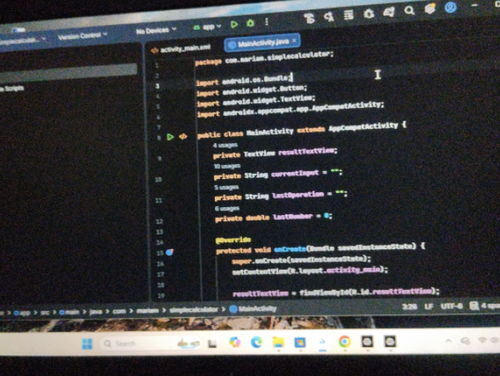Close the MainActivity.java tab
This screenshot has height=376, width=500.
coord(294,41)
